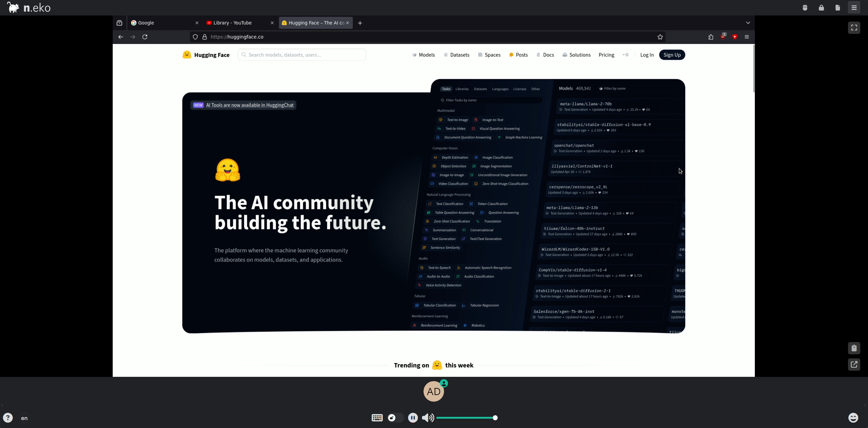Toggle the neko control lock switch

click(x=396, y=418)
